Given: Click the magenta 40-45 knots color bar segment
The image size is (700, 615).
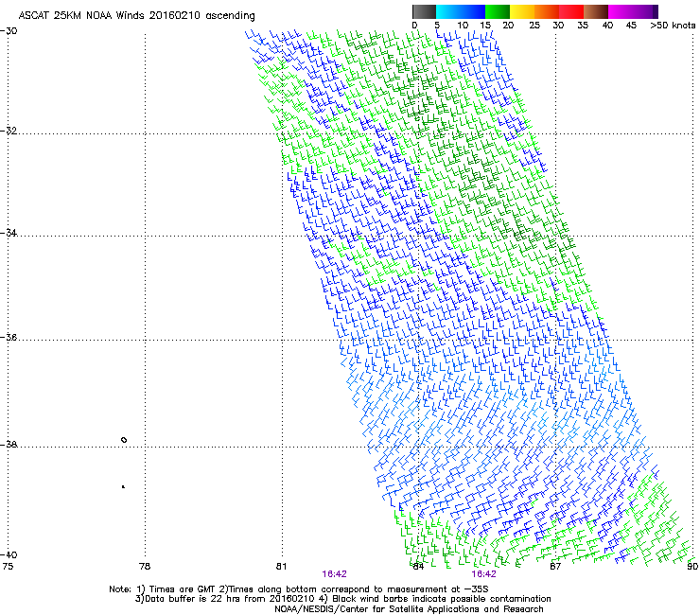Looking at the screenshot, I should click(x=621, y=11).
